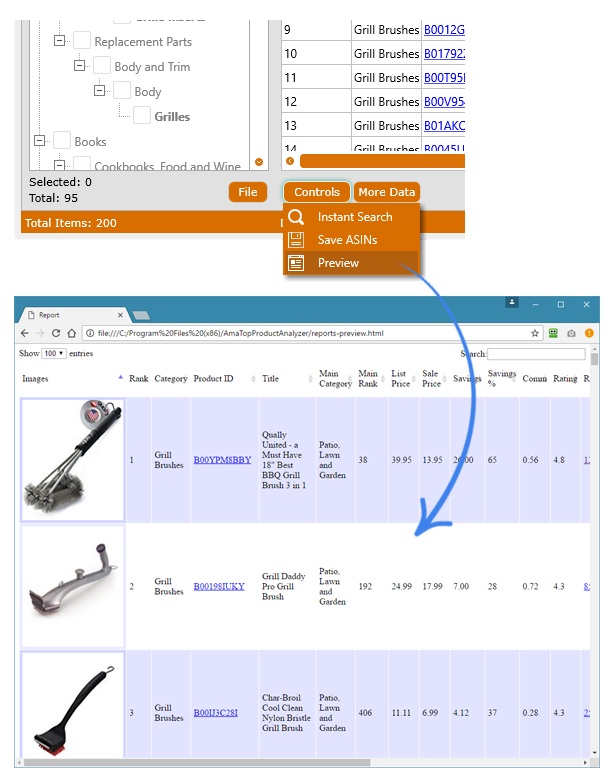The height and width of the screenshot is (782, 614).
Task: Sort table by Rank column
Action: (139, 379)
